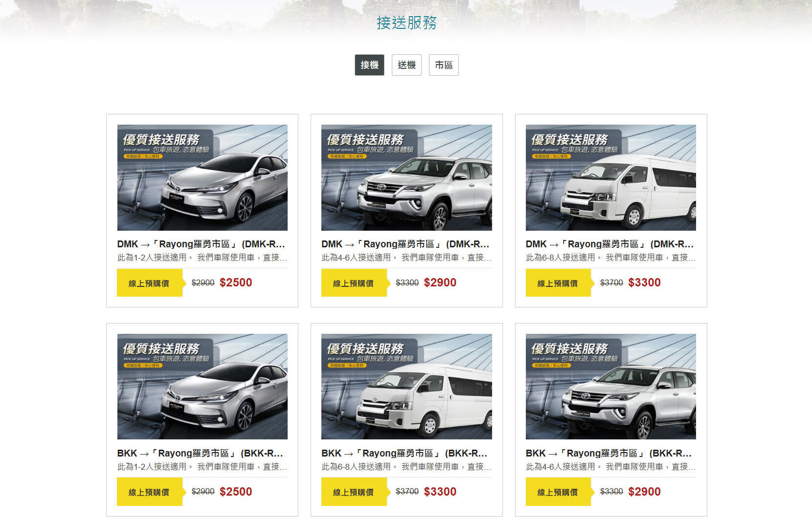This screenshot has width=812, height=522.
Task: Click 線上預購價 button for BKK $3300 offer
Action: [354, 492]
